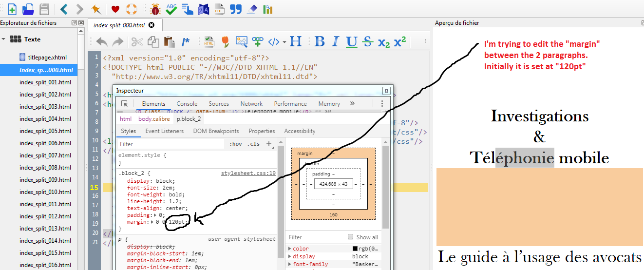Expand the margin shorthand triangle
This screenshot has height=270, width=644.
click(x=152, y=222)
